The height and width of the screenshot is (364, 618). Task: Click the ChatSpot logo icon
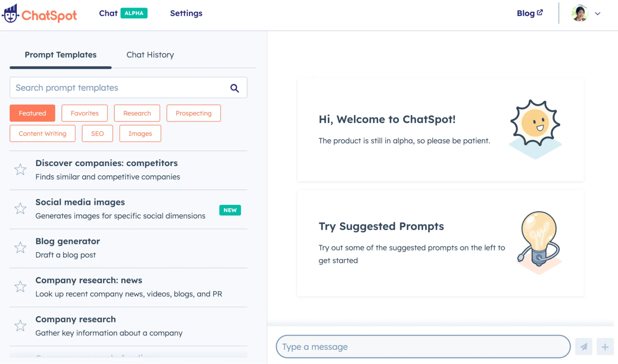11,14
